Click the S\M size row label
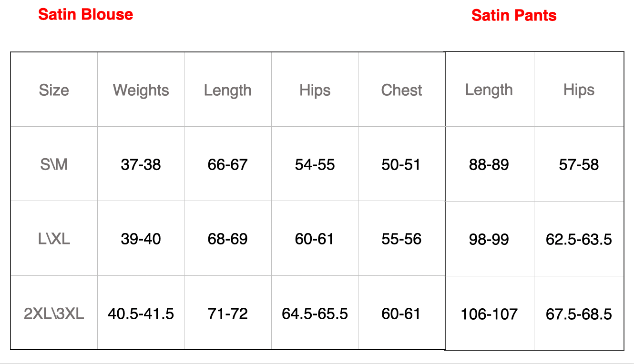The image size is (634, 364). (x=54, y=164)
